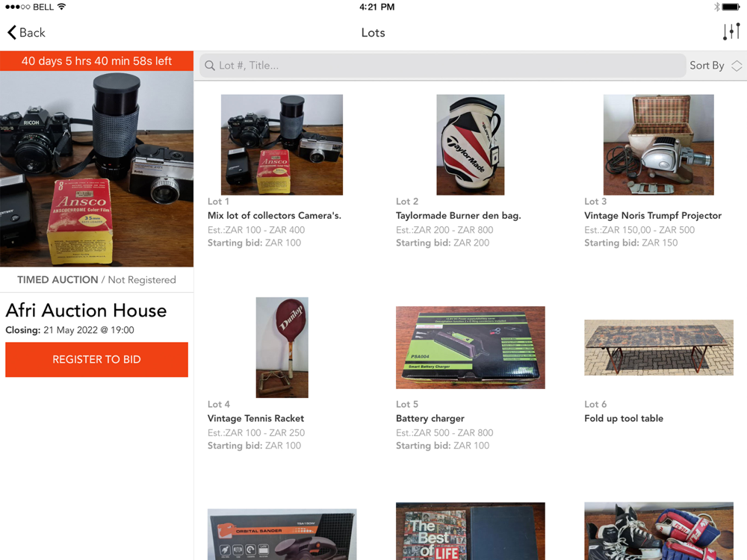747x560 pixels.
Task: Open the large camera auction image
Action: pos(96,169)
